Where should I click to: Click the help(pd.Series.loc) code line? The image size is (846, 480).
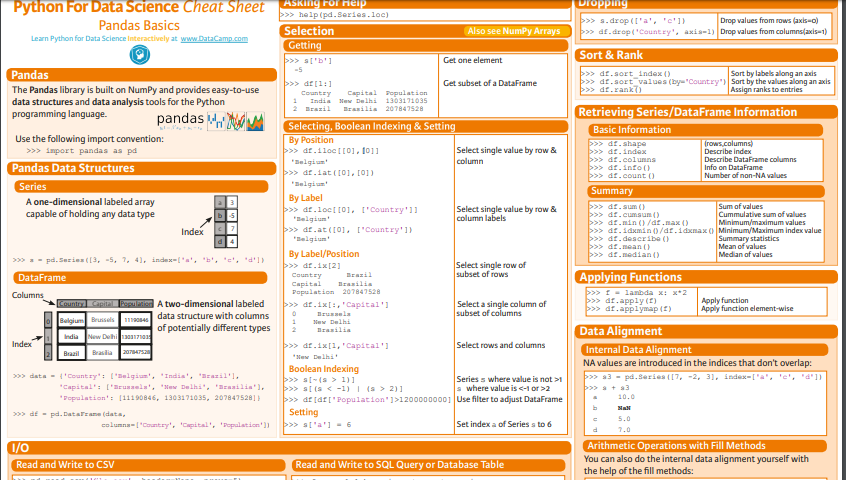(x=335, y=15)
